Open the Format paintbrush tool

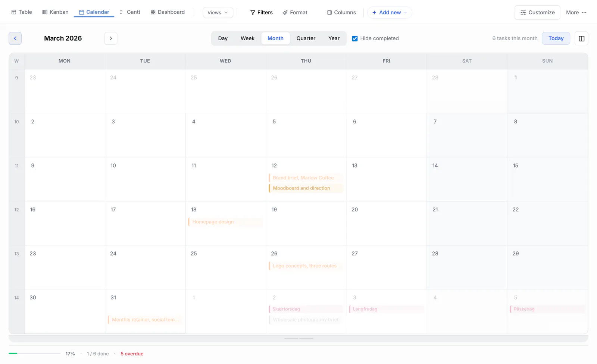pyautogui.click(x=295, y=12)
